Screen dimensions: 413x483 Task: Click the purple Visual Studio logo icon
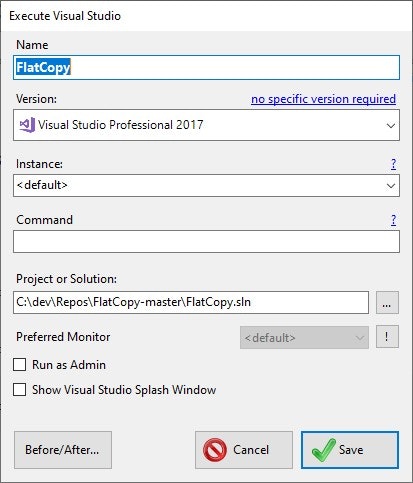[27, 125]
